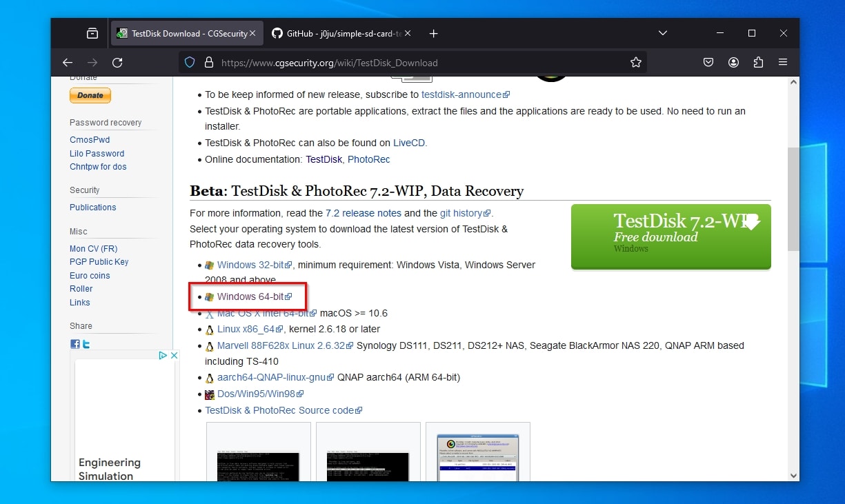Open the PGP Public Key link
This screenshot has height=504, width=845.
pos(99,262)
